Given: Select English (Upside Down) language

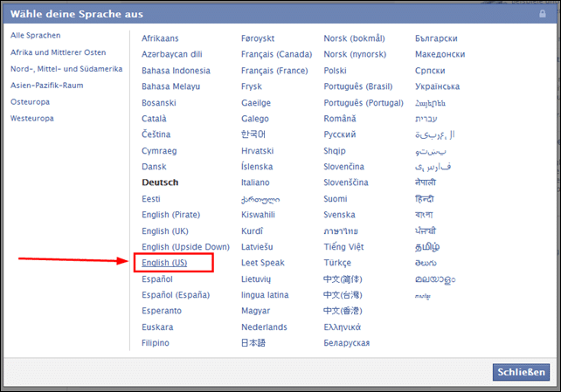Looking at the screenshot, I should [x=185, y=247].
